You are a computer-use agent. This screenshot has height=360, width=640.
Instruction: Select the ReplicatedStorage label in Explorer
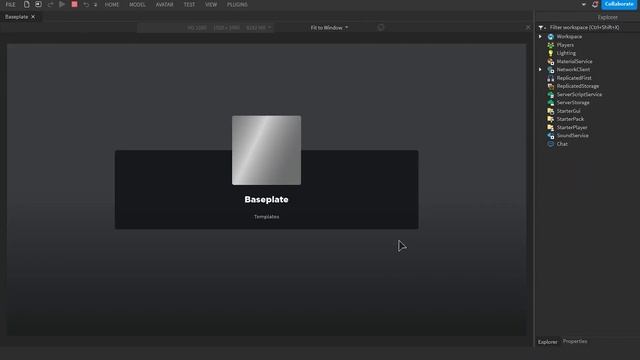coord(578,86)
